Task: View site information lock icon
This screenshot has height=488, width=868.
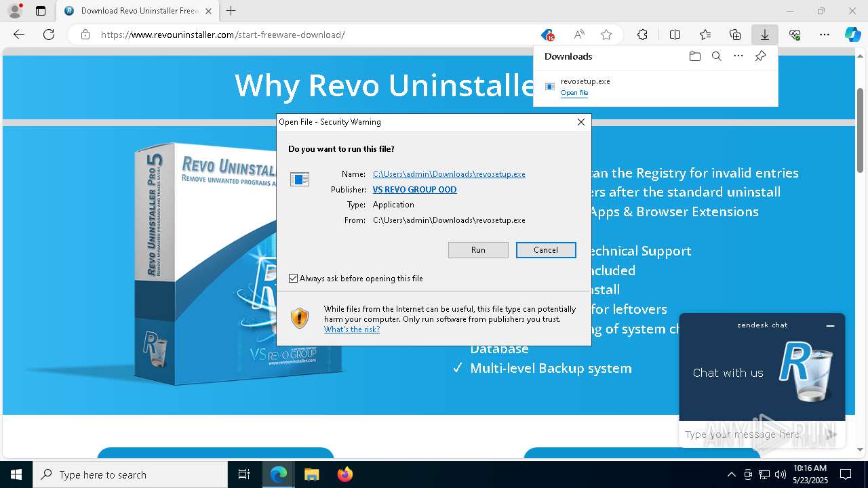Action: (x=85, y=35)
